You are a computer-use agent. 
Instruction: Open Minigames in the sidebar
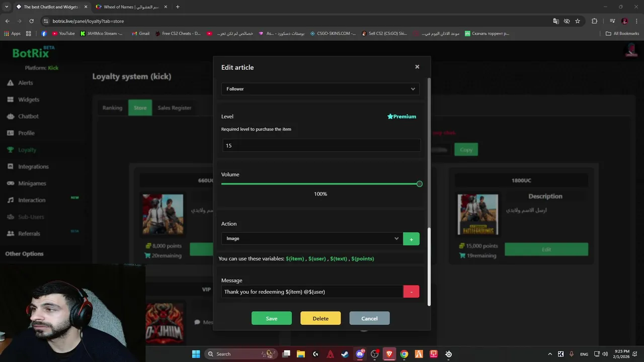[x=32, y=183]
